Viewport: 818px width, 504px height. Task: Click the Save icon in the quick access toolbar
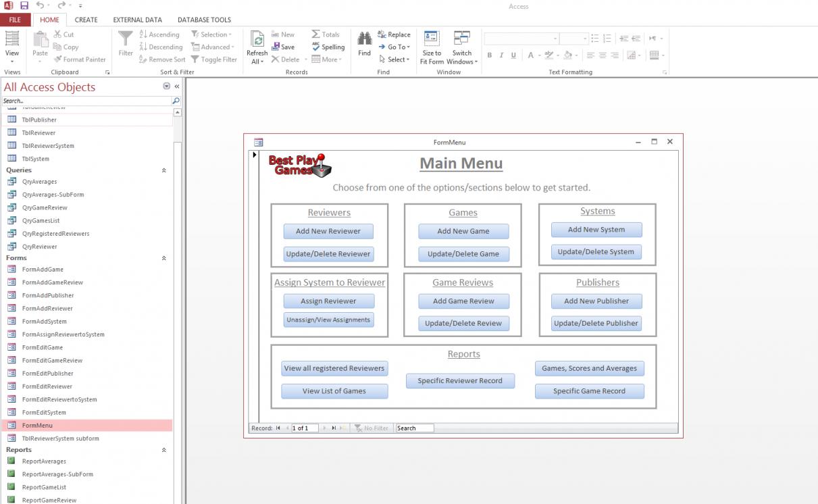pyautogui.click(x=24, y=5)
